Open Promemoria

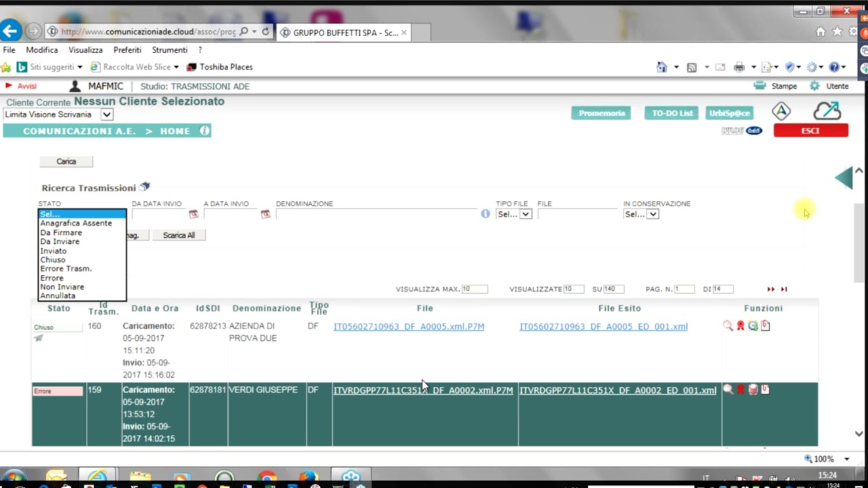coord(601,113)
